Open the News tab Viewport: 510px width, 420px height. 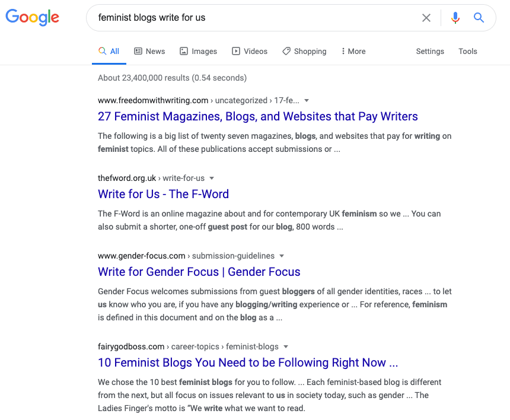coord(149,52)
